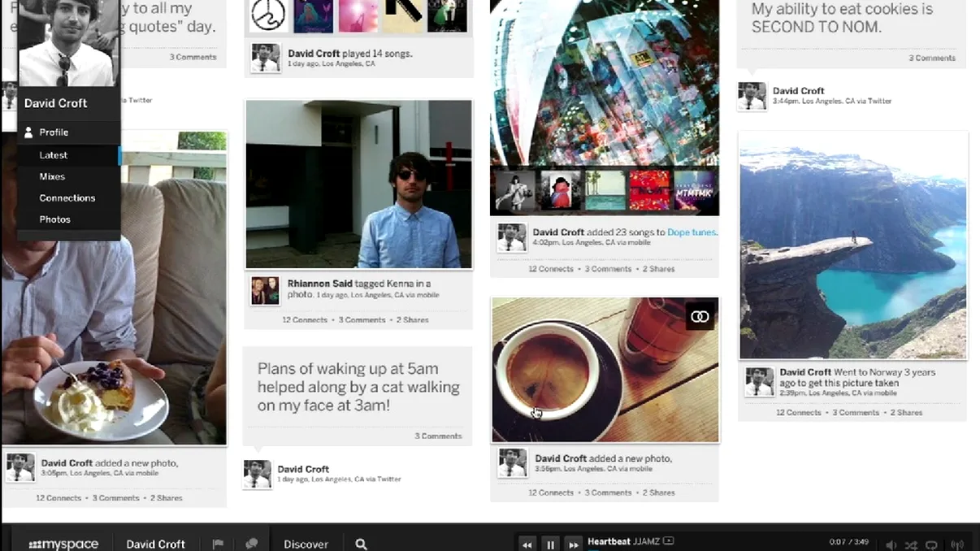Open the Latest section of the profile menu
The image size is (980, 551).
tap(53, 154)
